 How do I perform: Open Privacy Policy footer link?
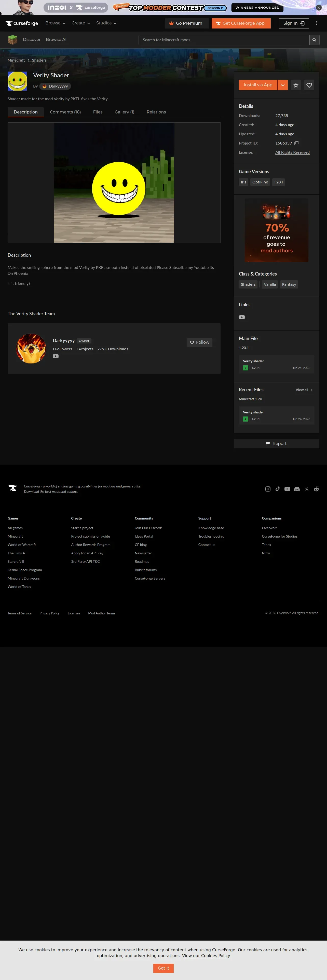49,613
